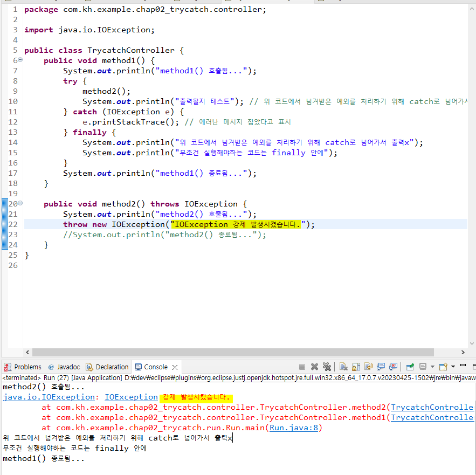Click 'throw' keyword on line 22
This screenshot has height=475, width=476.
point(75,224)
